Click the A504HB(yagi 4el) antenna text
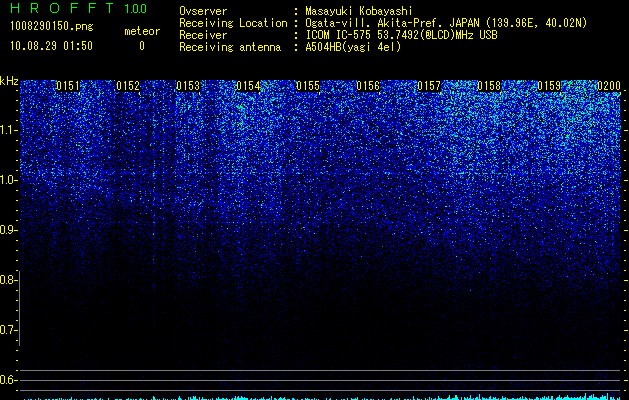Image resolution: width=629 pixels, height=400 pixels. coord(353,47)
